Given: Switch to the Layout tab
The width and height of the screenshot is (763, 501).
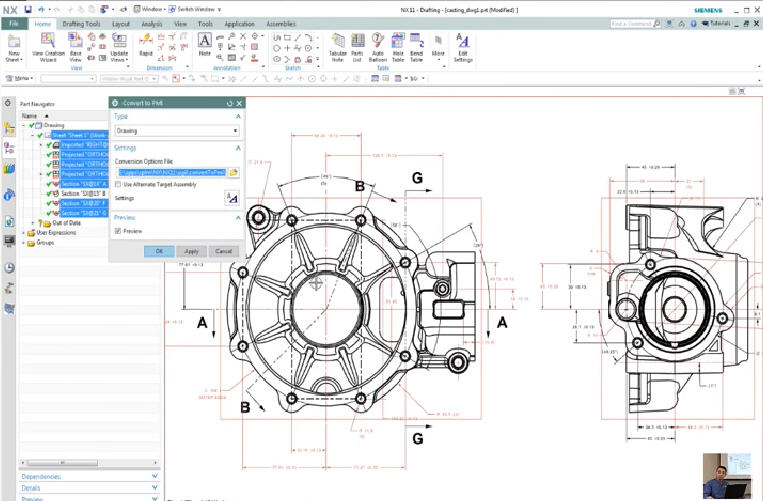Looking at the screenshot, I should [x=121, y=23].
